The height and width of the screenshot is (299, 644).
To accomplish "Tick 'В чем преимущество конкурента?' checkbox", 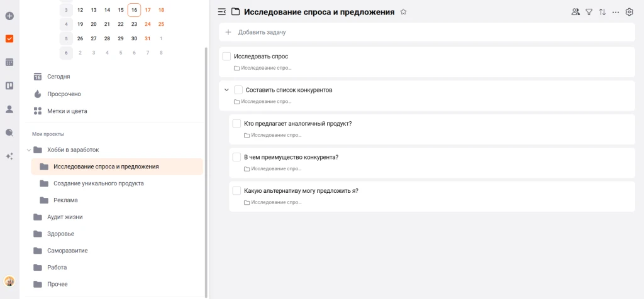I will pos(237,157).
